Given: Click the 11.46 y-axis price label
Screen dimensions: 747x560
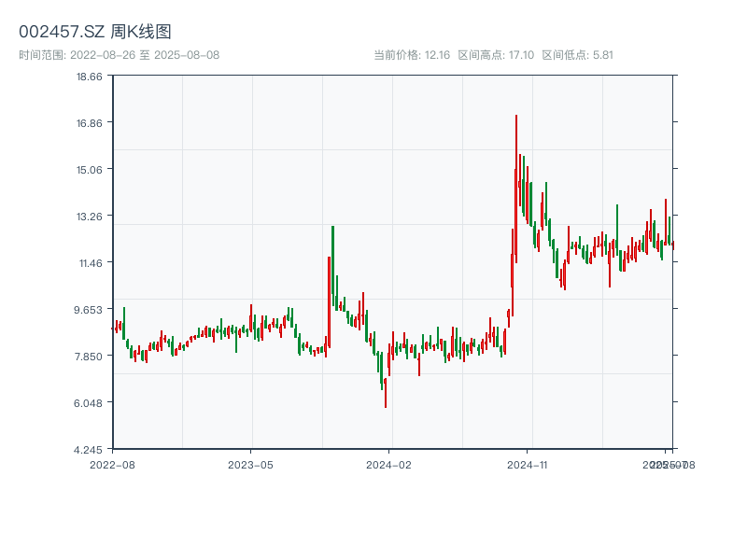Looking at the screenshot, I should point(90,263).
